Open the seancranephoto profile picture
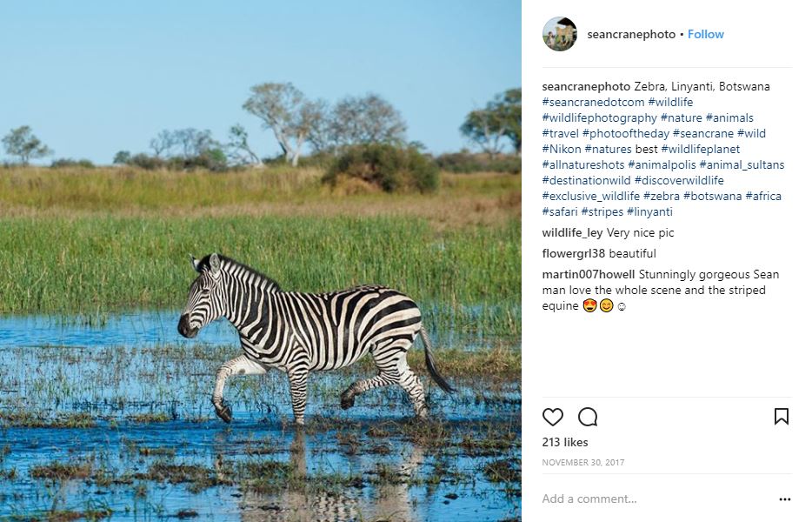Viewport: 812px width, 522px height. (x=559, y=35)
